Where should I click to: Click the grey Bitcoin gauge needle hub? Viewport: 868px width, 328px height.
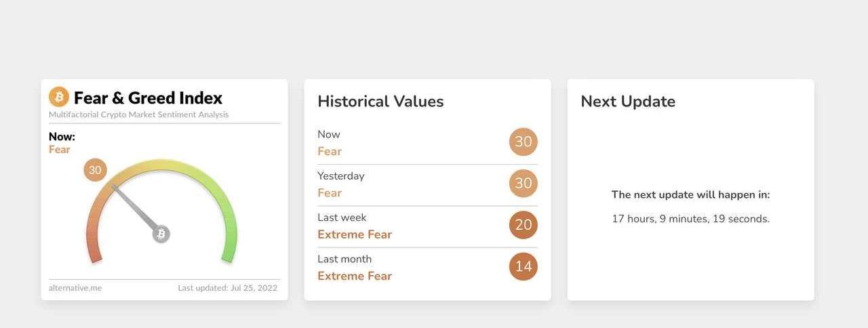point(161,234)
